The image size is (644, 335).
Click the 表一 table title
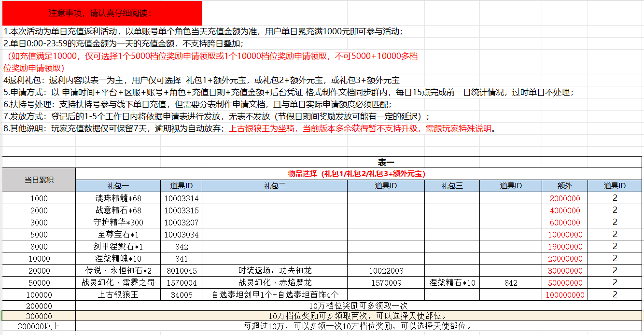[386, 162]
